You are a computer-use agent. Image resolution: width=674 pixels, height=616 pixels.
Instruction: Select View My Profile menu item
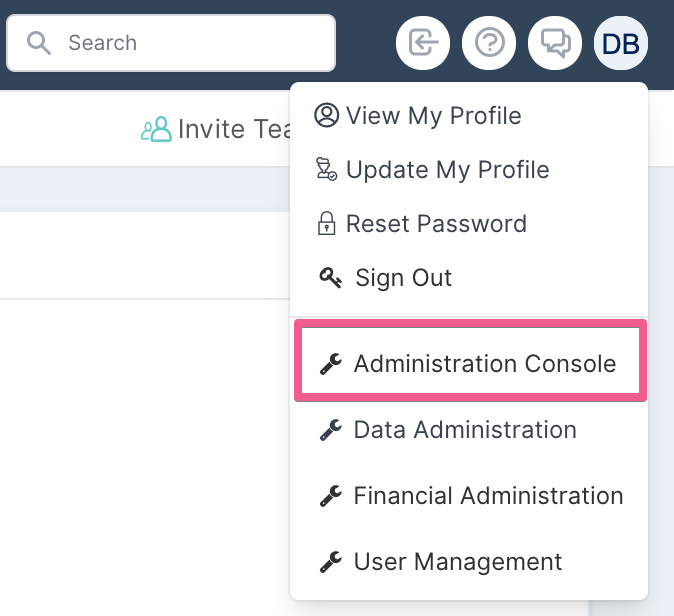pos(469,115)
